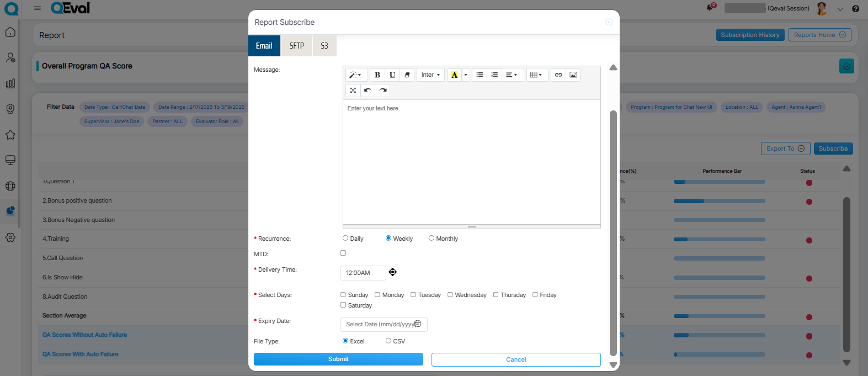Apply underline formatting in message editor
Screen dimensions: 868x376
pos(392,75)
